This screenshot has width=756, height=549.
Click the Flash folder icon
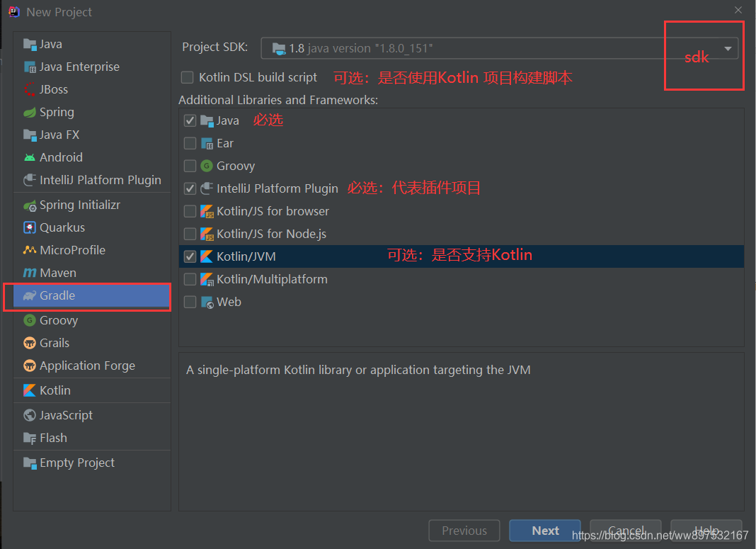coord(30,438)
